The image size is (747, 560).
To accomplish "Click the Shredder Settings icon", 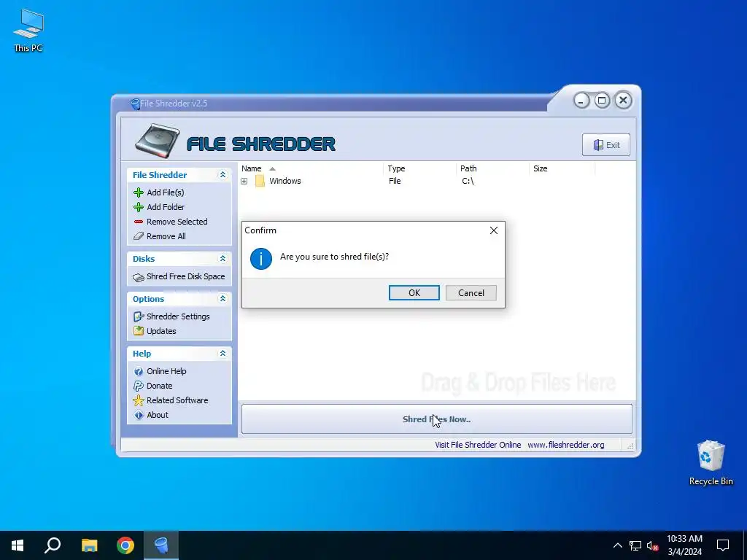I will point(139,316).
